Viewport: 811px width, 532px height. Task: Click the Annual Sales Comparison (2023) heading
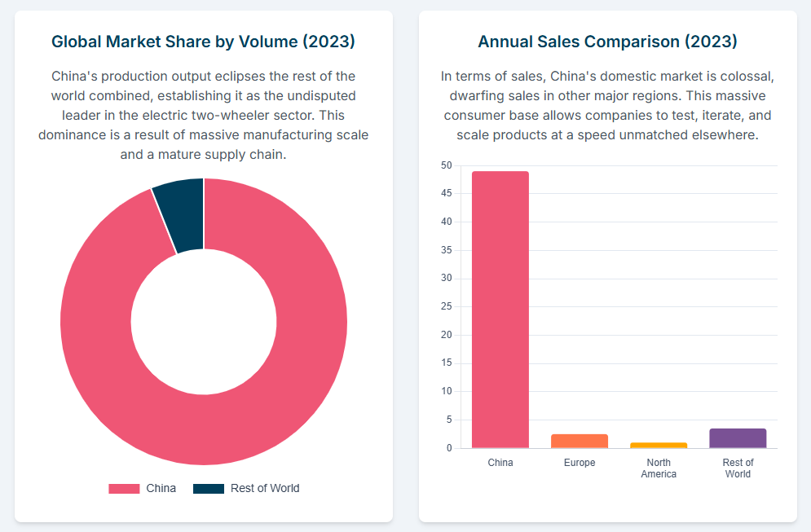pyautogui.click(x=607, y=42)
